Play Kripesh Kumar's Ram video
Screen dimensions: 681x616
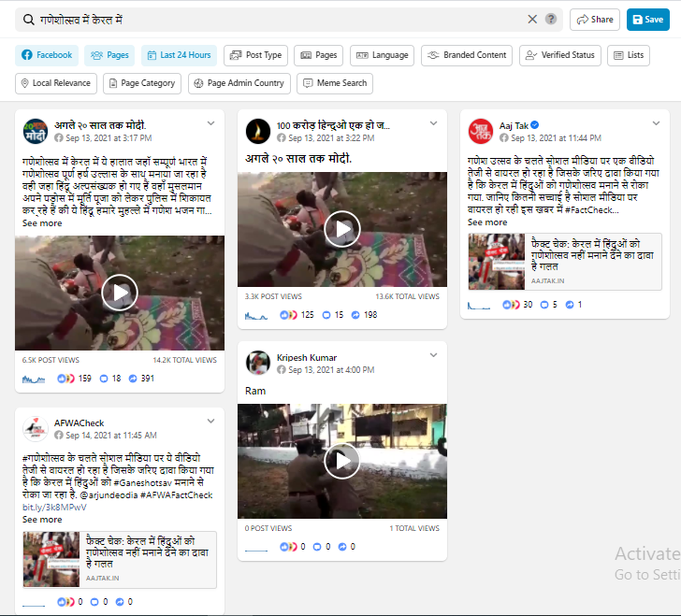click(342, 461)
